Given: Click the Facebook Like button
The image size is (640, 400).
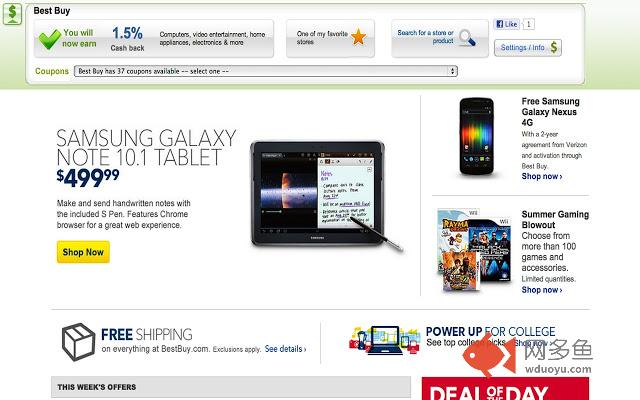Looking at the screenshot, I should click(507, 24).
